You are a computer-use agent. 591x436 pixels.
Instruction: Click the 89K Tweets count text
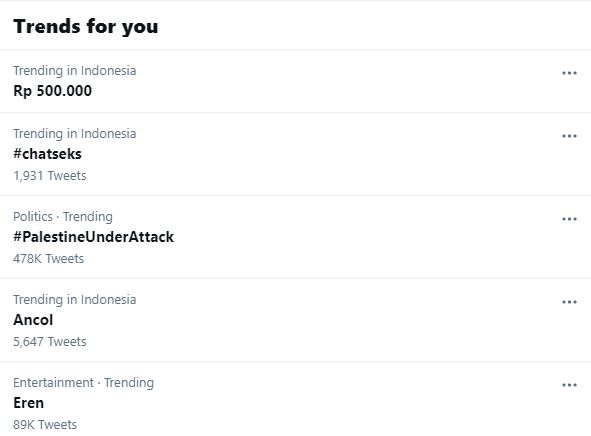click(x=45, y=424)
